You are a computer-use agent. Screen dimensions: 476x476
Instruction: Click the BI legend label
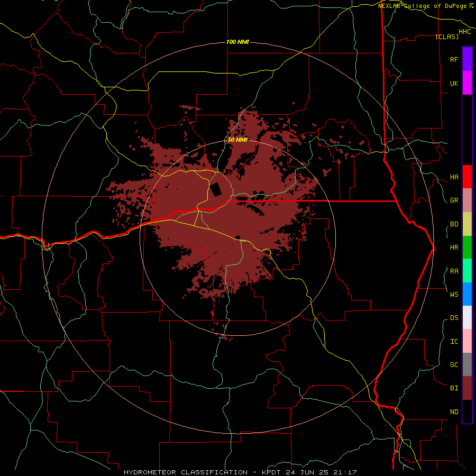pos(454,388)
